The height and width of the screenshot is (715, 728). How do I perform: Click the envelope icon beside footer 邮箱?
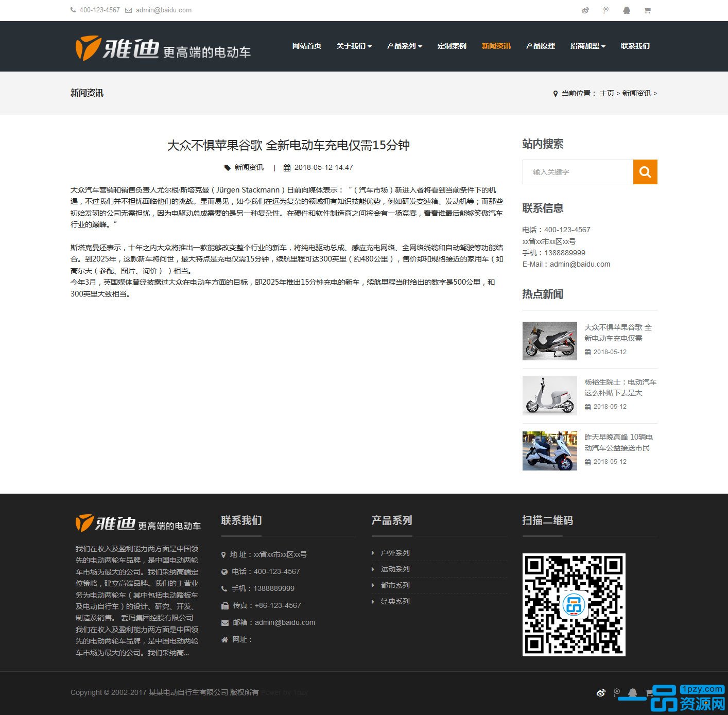(x=225, y=623)
